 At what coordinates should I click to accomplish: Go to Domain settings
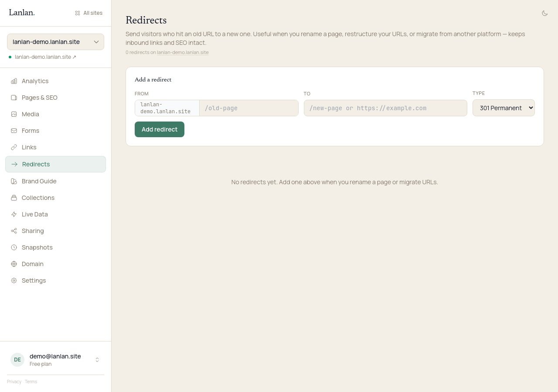(x=55, y=264)
